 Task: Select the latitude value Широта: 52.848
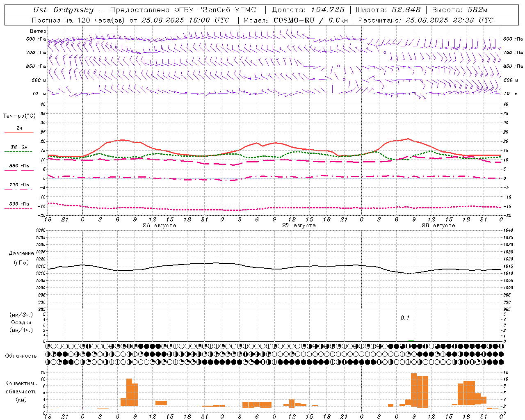coord(388,10)
